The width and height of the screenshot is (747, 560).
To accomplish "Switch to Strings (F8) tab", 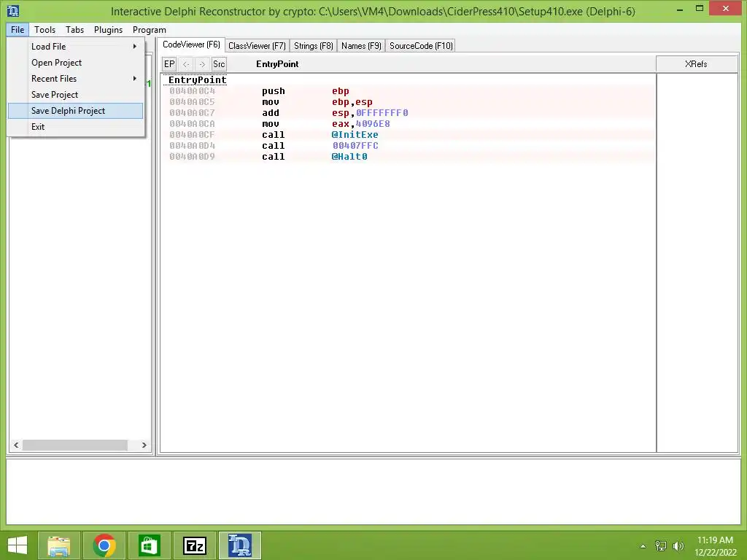I will click(x=314, y=46).
